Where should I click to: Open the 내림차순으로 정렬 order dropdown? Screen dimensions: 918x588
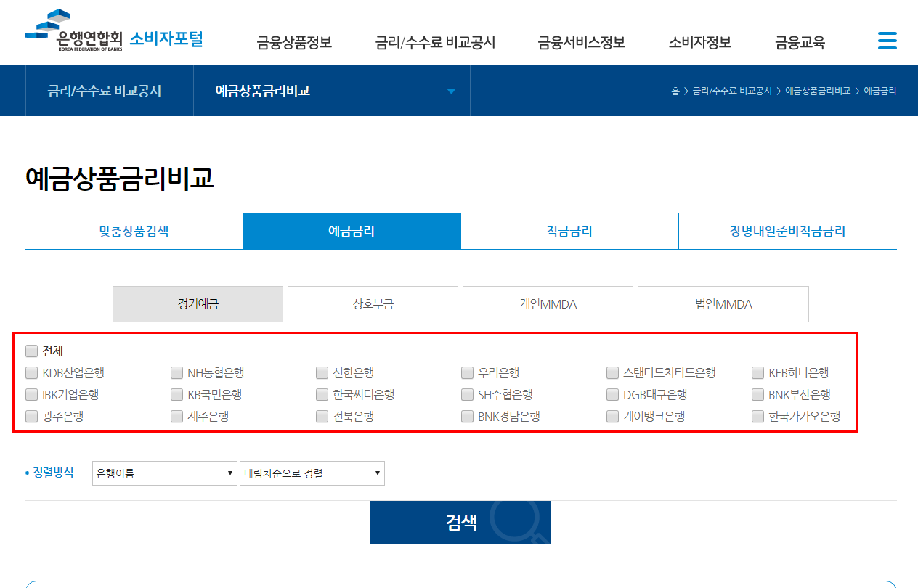click(312, 473)
